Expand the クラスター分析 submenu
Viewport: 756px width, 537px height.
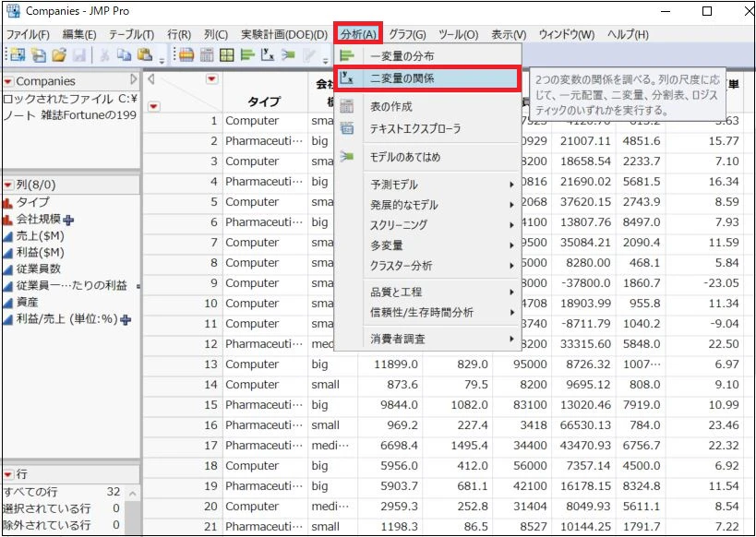511,266
